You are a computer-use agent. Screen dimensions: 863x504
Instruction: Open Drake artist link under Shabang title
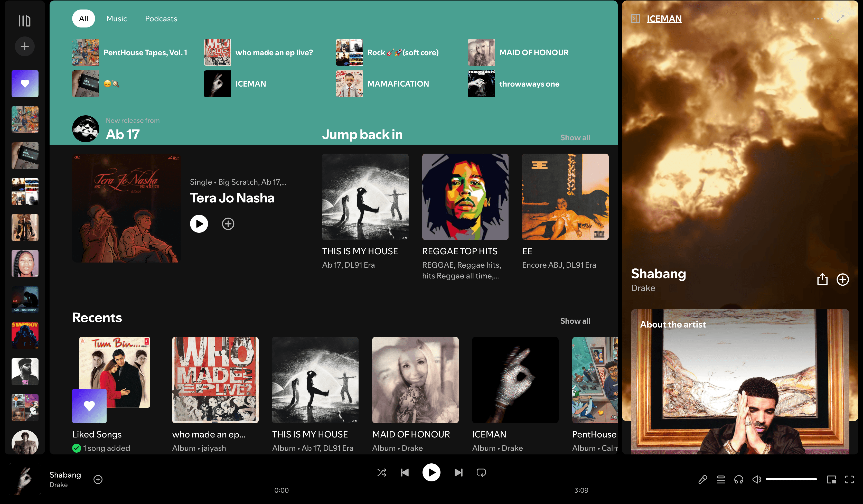(643, 288)
